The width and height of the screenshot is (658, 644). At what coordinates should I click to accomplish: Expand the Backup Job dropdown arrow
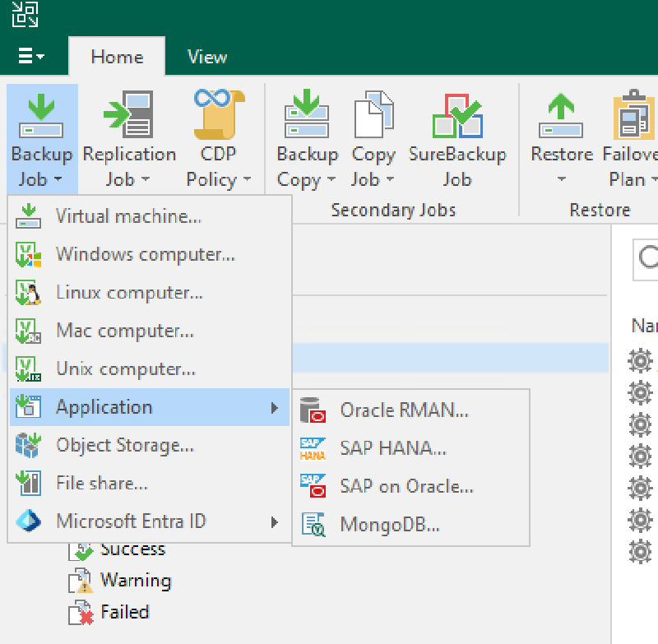point(58,179)
